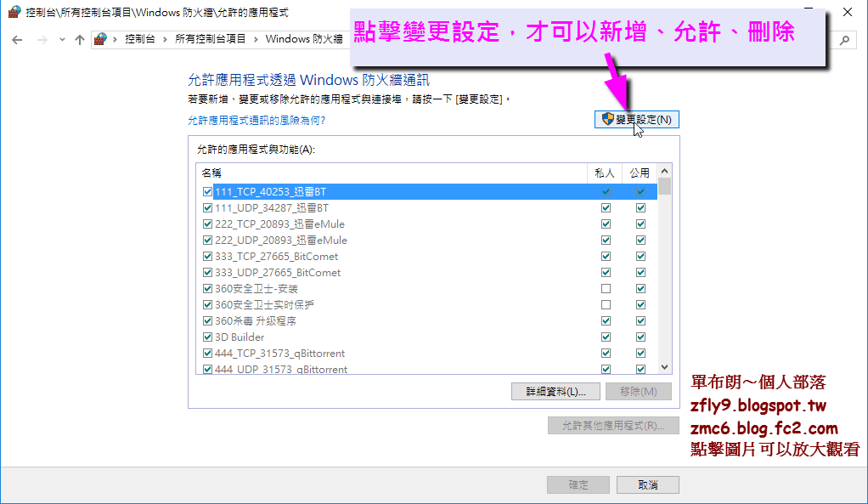Select 控制台 in the breadcrumb

140,39
